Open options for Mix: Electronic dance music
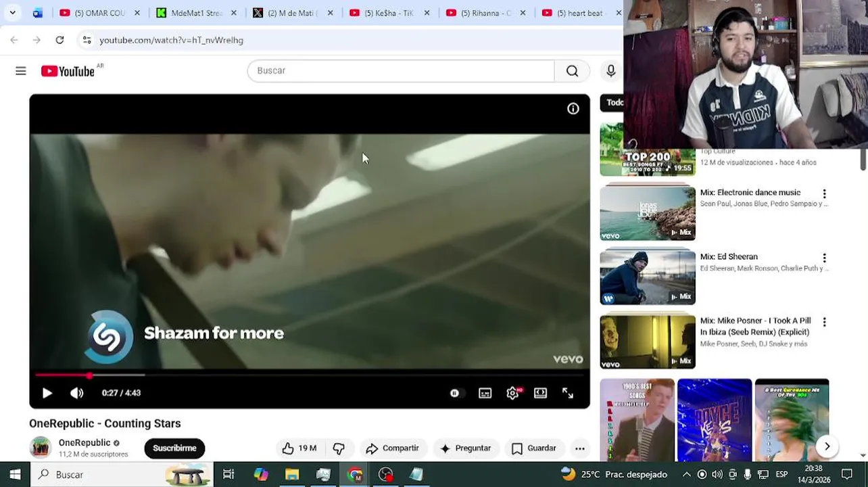The width and height of the screenshot is (868, 487). 824,194
